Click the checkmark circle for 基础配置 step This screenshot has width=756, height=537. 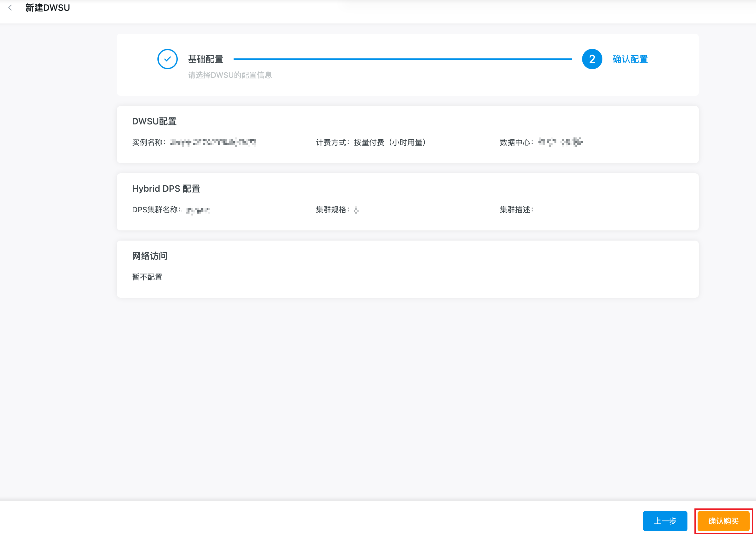point(167,59)
